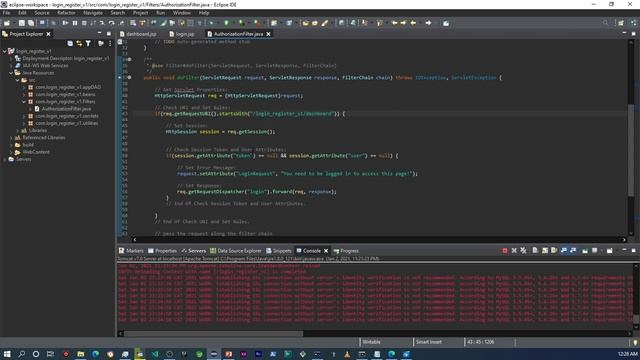640x360 pixels.
Task: Click the taskbar Search magnifier icon
Action: click(22, 354)
